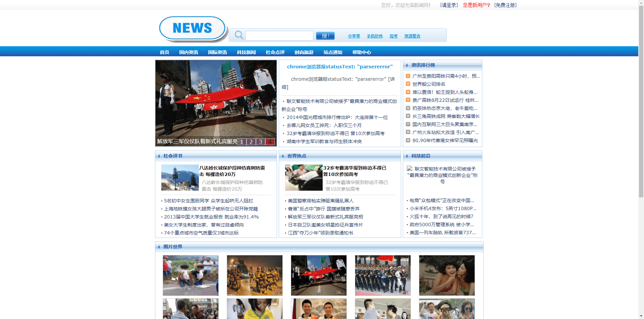644x319 pixels.
Task: Open chrome浏览器报statusText featured headline
Action: tap(340, 67)
